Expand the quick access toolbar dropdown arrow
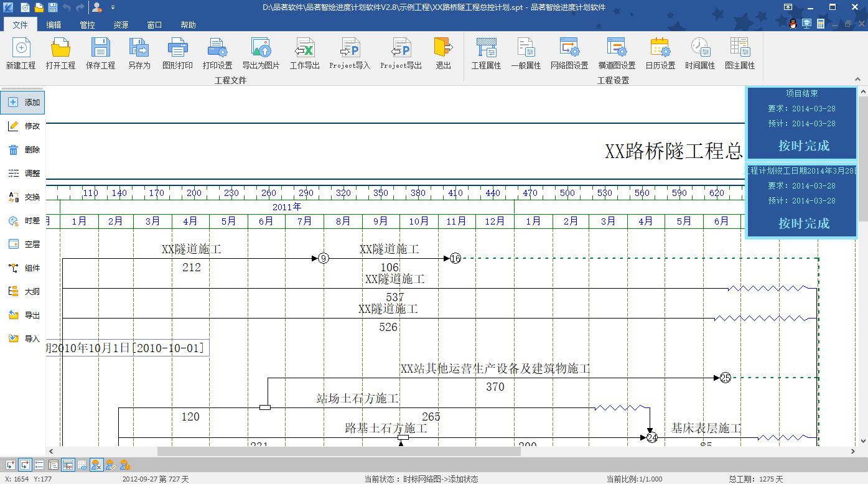868x484 pixels. point(113,8)
